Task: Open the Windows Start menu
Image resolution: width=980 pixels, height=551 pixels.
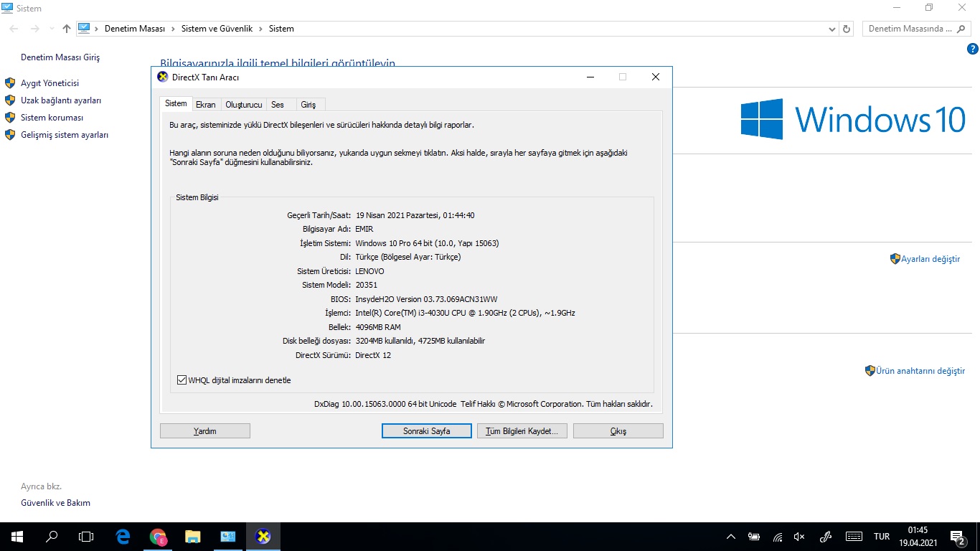Action: pyautogui.click(x=17, y=536)
